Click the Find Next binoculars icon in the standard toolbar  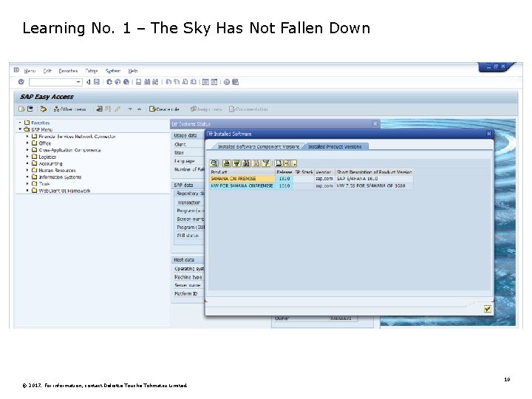point(155,82)
